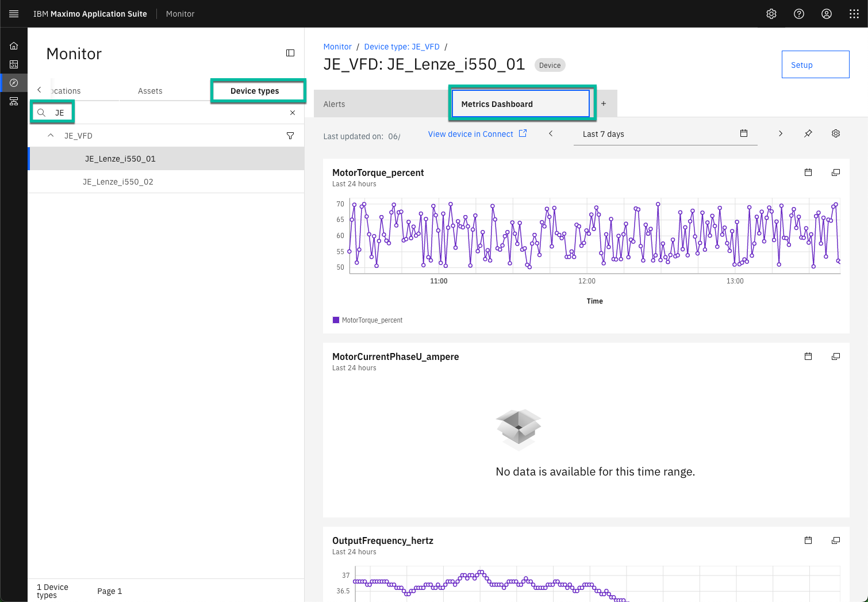Viewport: 868px width, 602px height.
Task: Open the calendar icon in the date range field
Action: (744, 133)
